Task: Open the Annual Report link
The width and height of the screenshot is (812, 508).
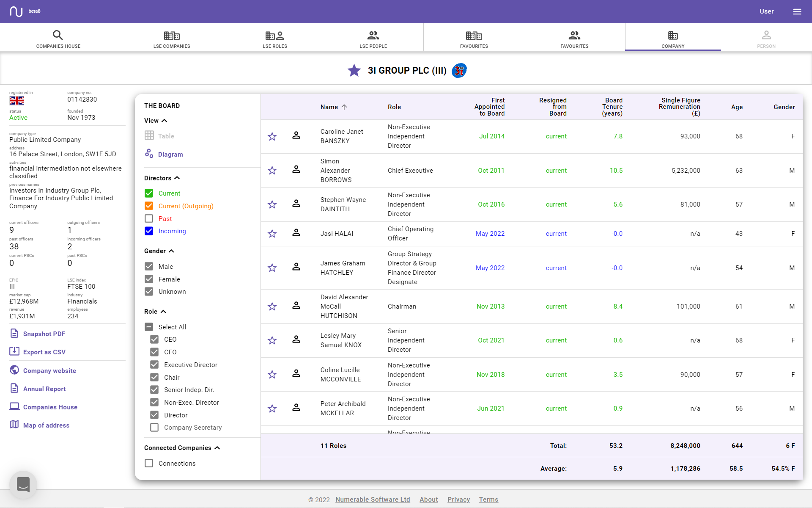Action: coord(38,389)
